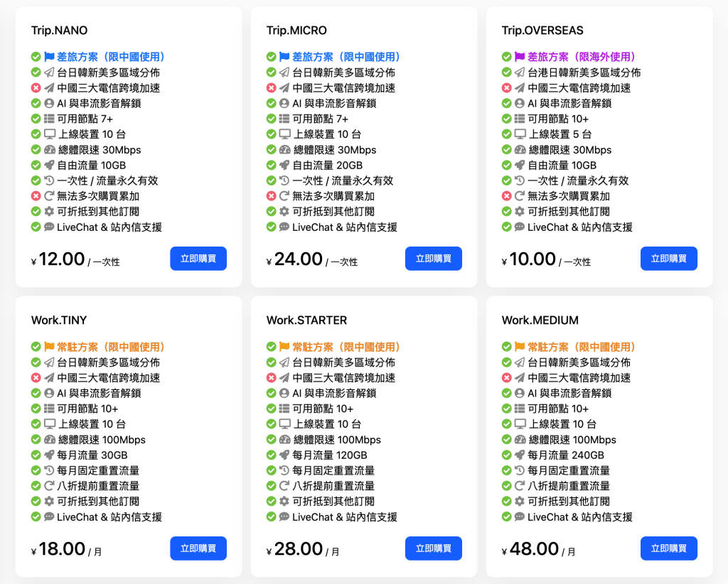This screenshot has width=728, height=584.
Task: Click the monitor icon beside 上線裝置 10 台 in Work.STARTER
Action: (285, 424)
